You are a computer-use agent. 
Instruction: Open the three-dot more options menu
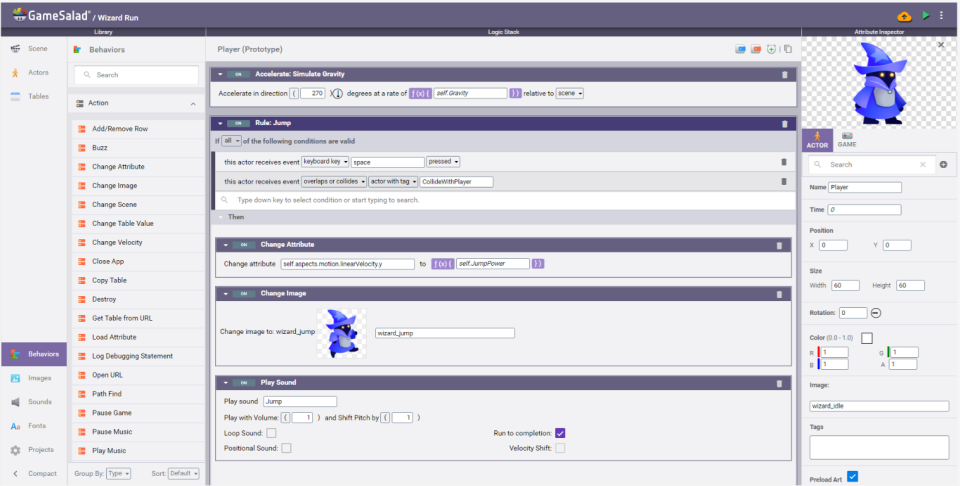click(x=941, y=16)
